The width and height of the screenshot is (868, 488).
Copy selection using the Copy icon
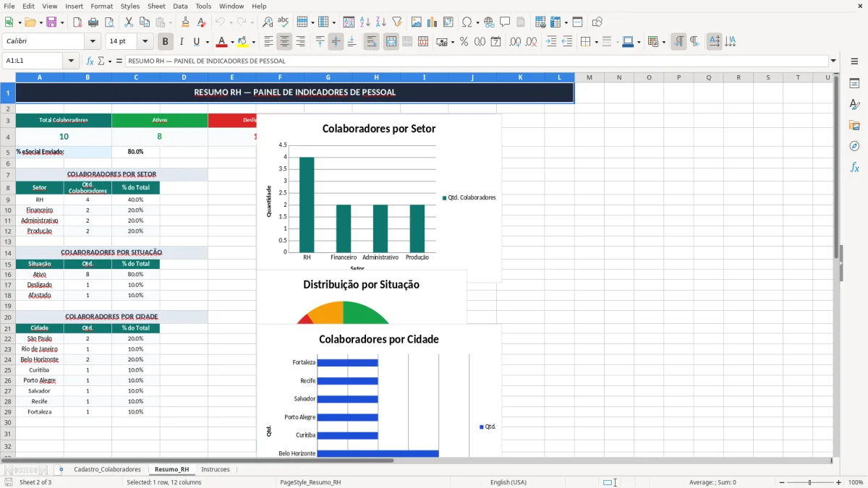click(145, 22)
